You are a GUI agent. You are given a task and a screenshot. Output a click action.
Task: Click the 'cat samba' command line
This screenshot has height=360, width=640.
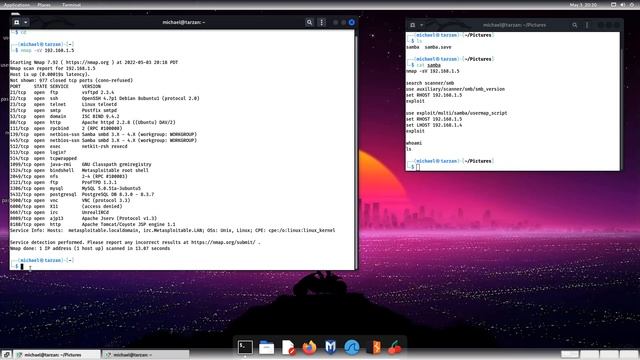[428, 65]
